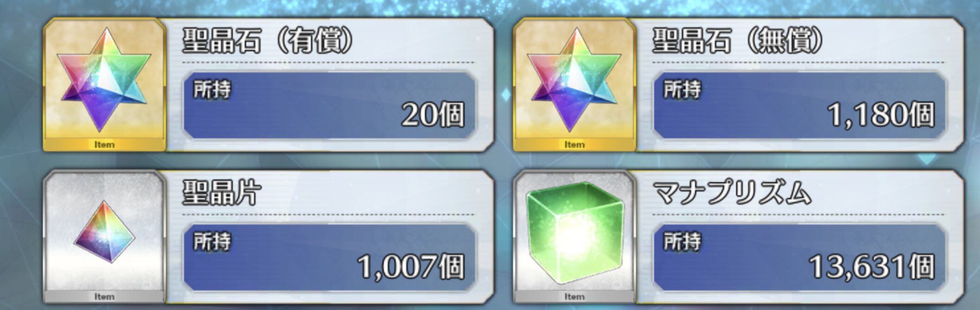Click the silver Item label under 聖晶片
Image resolution: width=980 pixels, height=310 pixels.
(104, 297)
